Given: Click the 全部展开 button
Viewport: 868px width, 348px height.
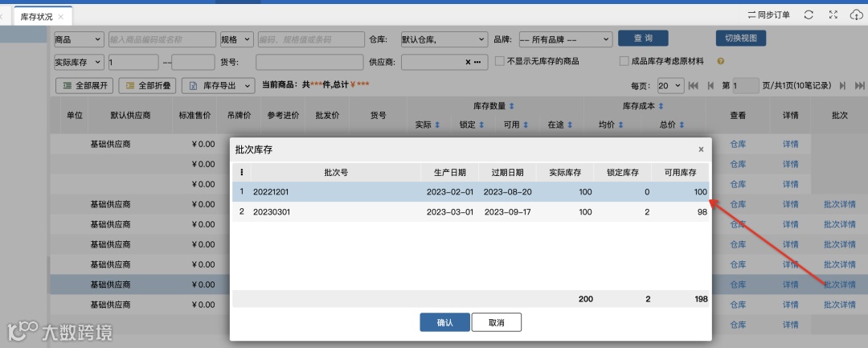Looking at the screenshot, I should pos(84,86).
